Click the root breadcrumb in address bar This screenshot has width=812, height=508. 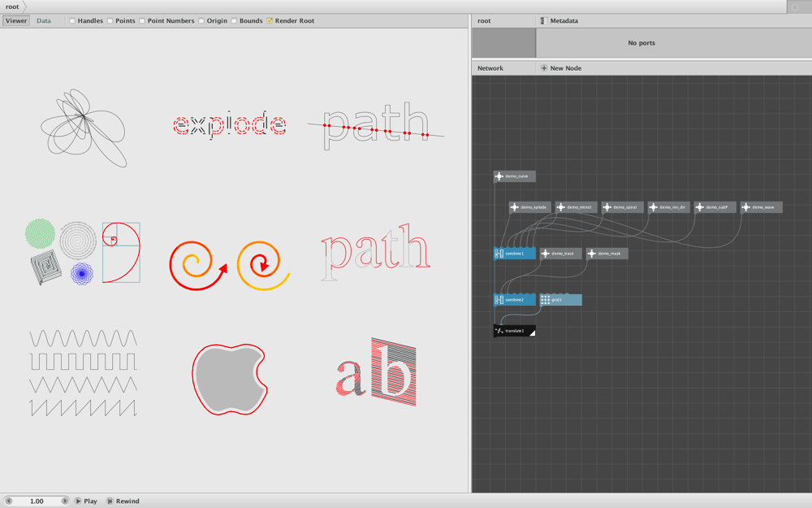[12, 7]
